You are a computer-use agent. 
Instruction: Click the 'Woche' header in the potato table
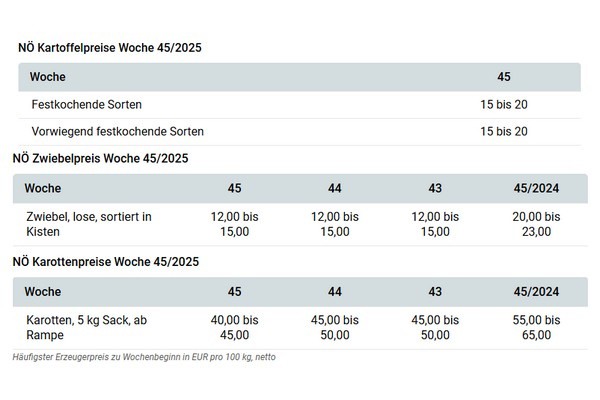click(x=48, y=77)
